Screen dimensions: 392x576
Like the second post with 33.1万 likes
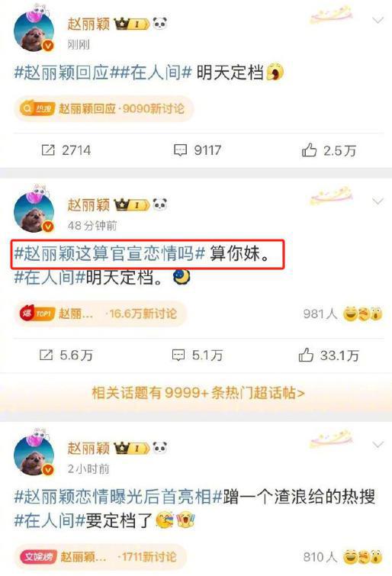click(329, 355)
